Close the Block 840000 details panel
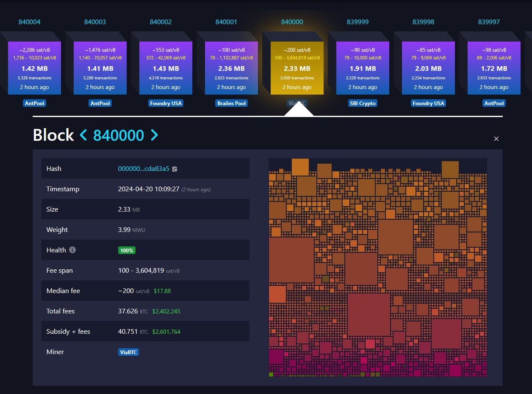Viewport: 532px width, 394px height. point(496,139)
